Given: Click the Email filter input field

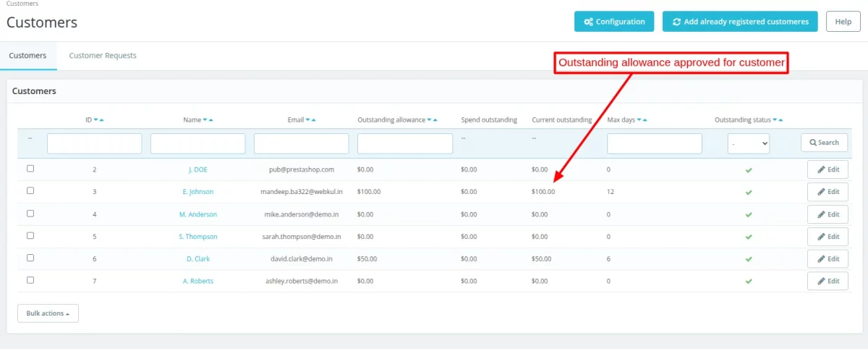Looking at the screenshot, I should point(301,143).
